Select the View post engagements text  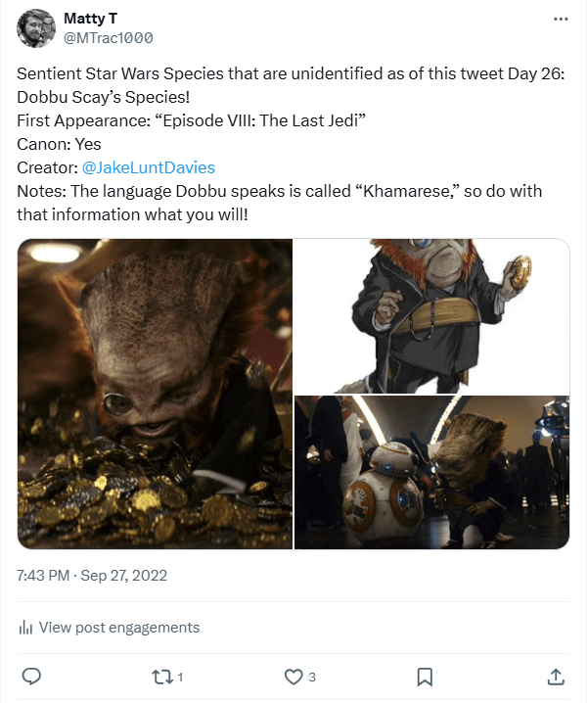[x=118, y=628]
